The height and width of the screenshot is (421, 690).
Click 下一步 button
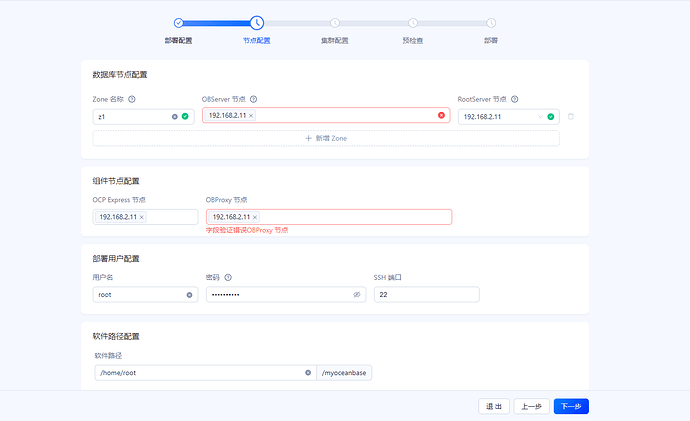(x=571, y=406)
